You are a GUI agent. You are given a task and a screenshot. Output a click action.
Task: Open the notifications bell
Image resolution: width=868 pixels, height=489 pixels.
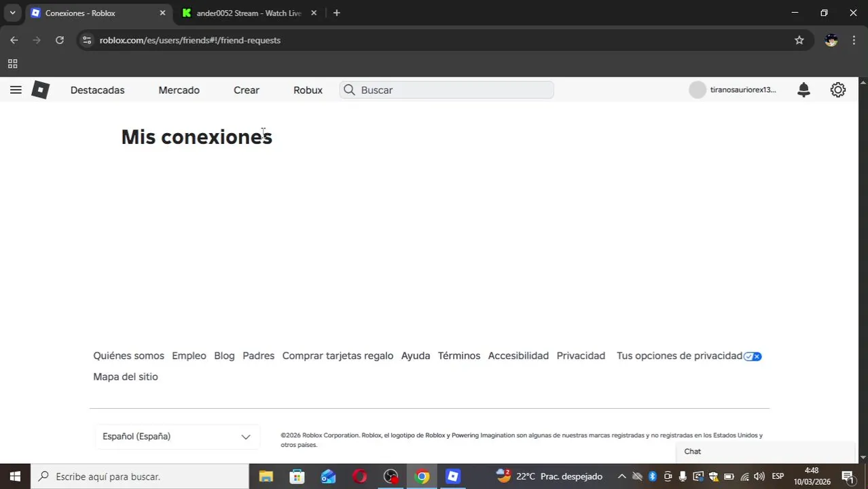(803, 90)
